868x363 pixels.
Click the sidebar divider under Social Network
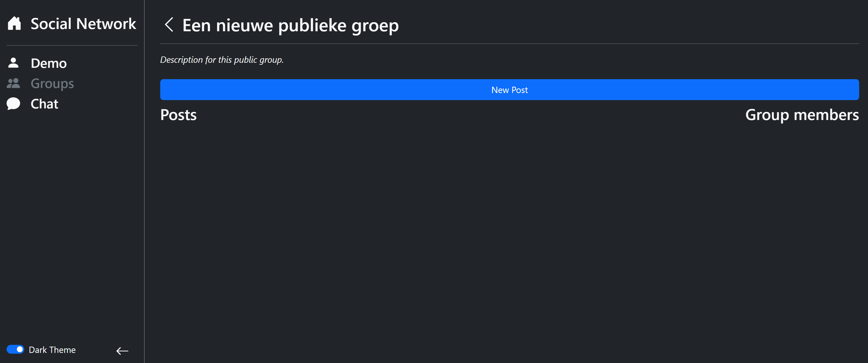(x=72, y=45)
